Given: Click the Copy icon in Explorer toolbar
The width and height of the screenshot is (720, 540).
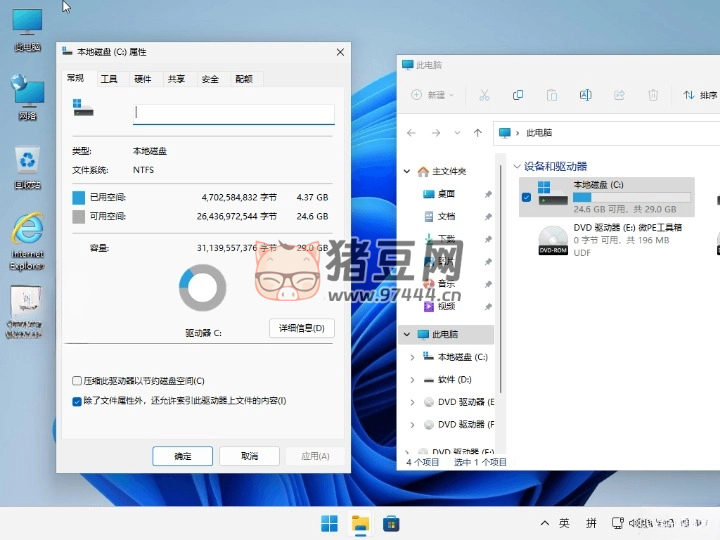Looking at the screenshot, I should (517, 95).
